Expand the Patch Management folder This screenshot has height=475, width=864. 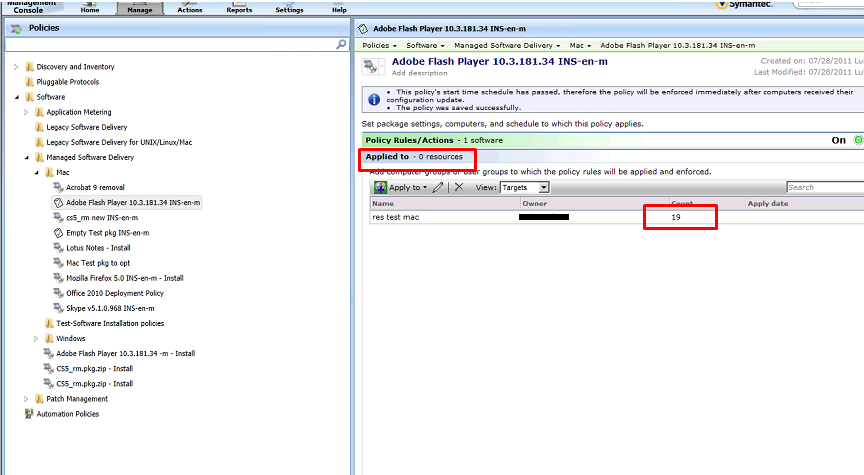(x=26, y=399)
